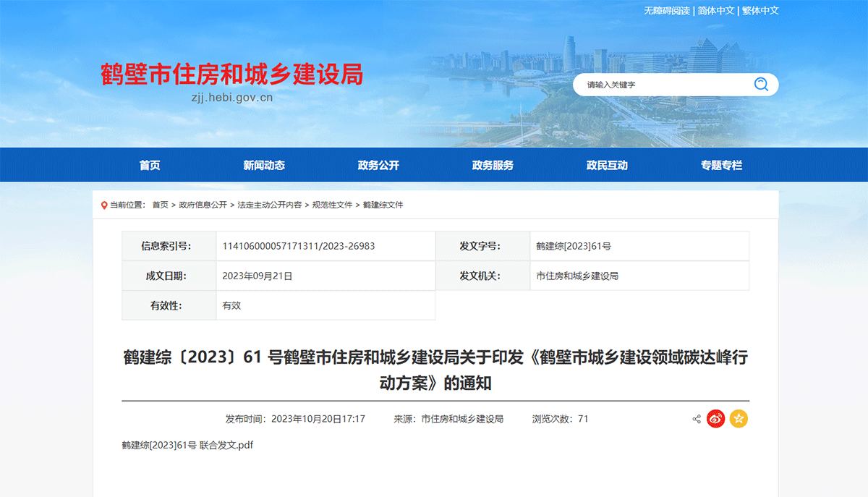
Task: Open the 首页 navigation menu
Action: coord(150,165)
